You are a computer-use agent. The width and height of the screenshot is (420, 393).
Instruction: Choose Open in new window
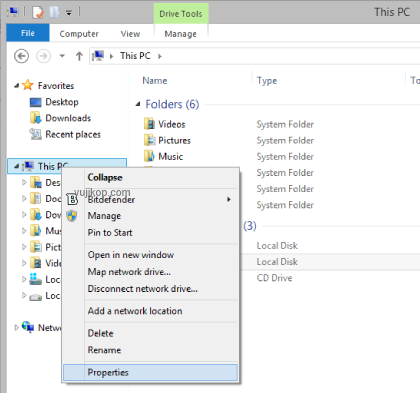pos(150,255)
